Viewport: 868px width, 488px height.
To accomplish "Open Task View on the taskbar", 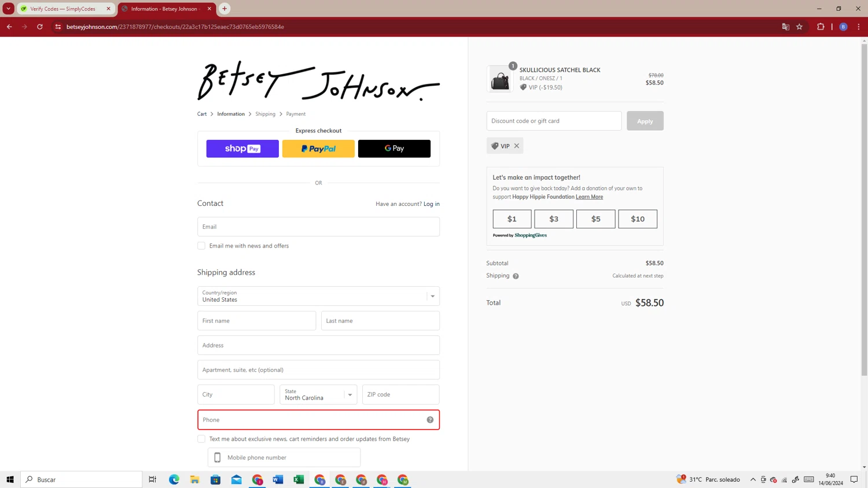I will click(153, 479).
